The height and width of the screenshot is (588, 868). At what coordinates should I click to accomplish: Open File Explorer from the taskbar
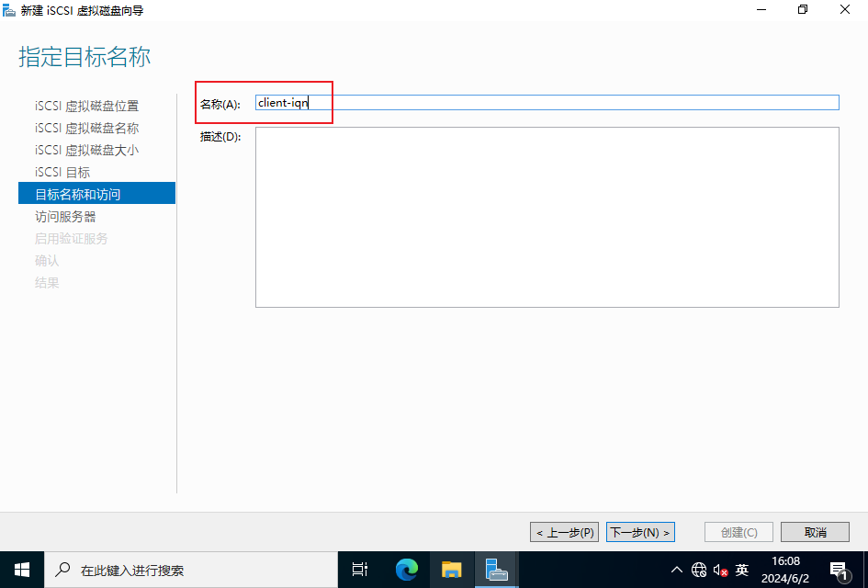click(x=451, y=570)
